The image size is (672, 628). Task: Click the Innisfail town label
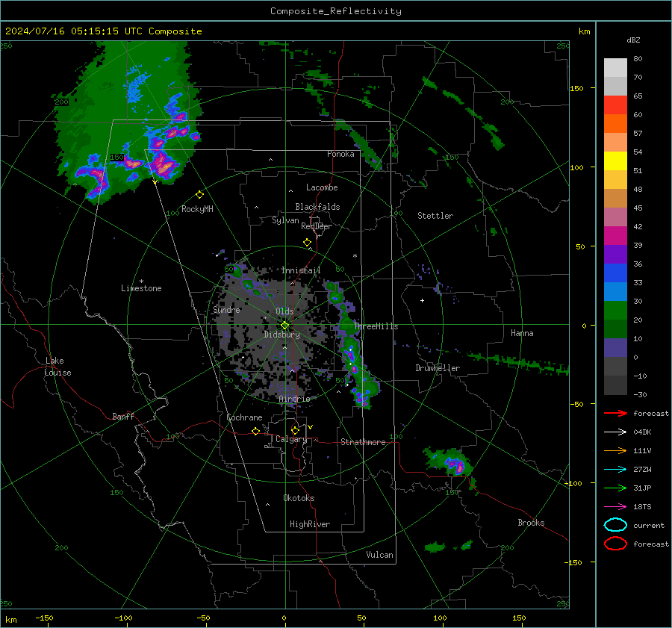[301, 270]
